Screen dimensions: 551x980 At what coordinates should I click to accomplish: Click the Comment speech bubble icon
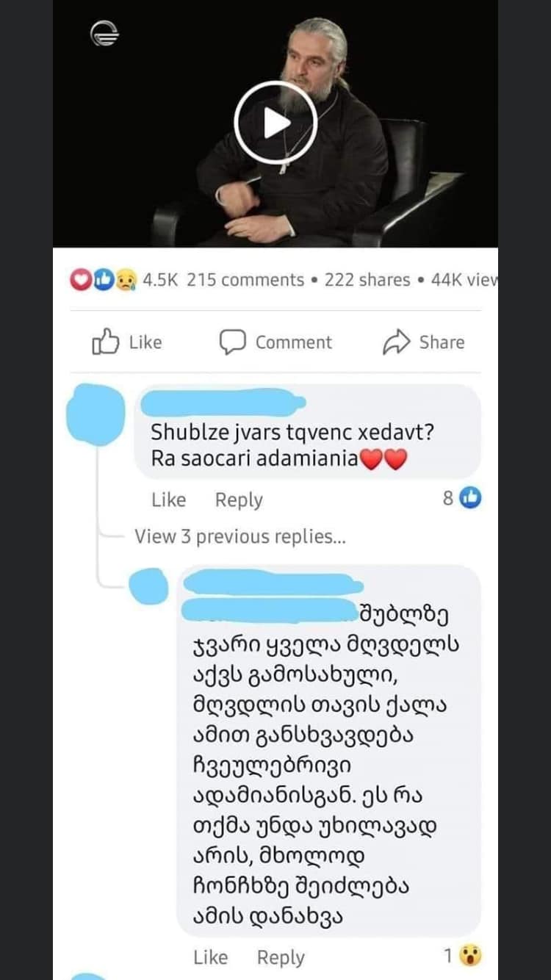coord(232,342)
